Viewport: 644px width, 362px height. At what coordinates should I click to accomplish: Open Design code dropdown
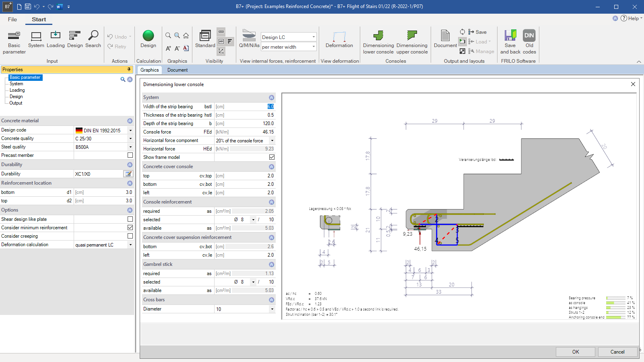point(130,130)
